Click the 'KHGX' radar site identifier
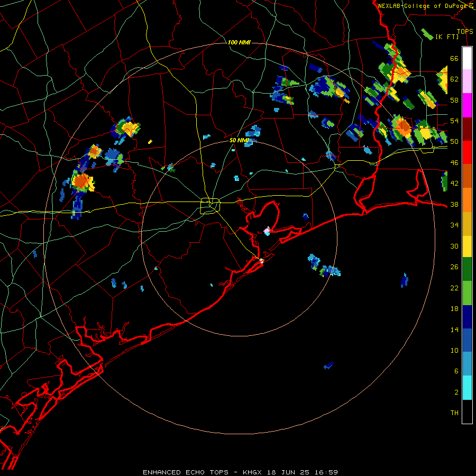 coord(253,472)
